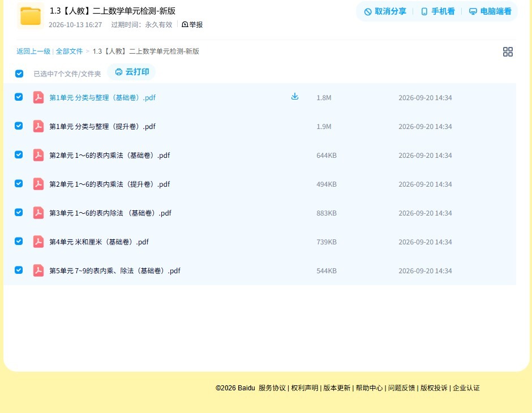This screenshot has width=532, height=413.
Task: Open 版本更新 footer link
Action: (337, 388)
